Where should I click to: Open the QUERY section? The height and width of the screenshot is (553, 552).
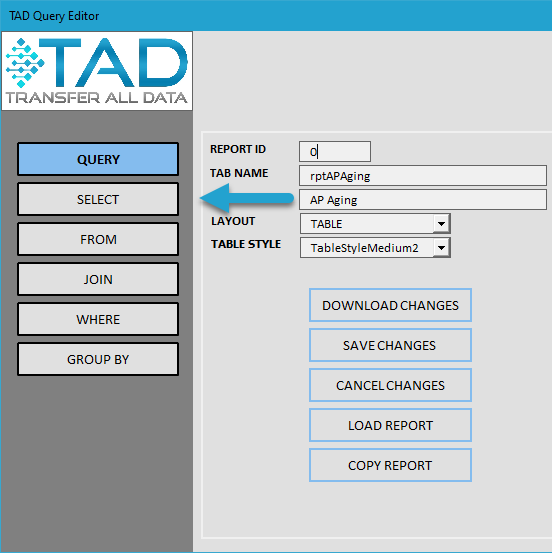coord(98,159)
